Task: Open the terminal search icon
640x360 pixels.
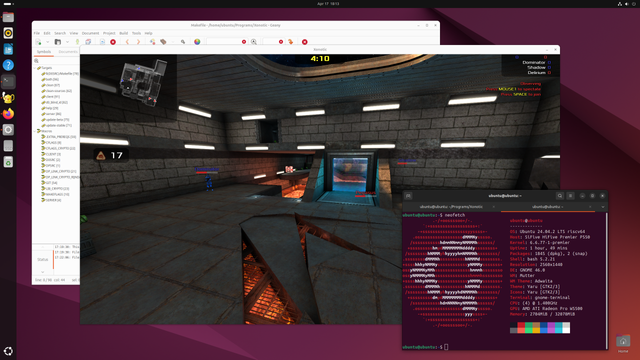Action: click(x=560, y=196)
